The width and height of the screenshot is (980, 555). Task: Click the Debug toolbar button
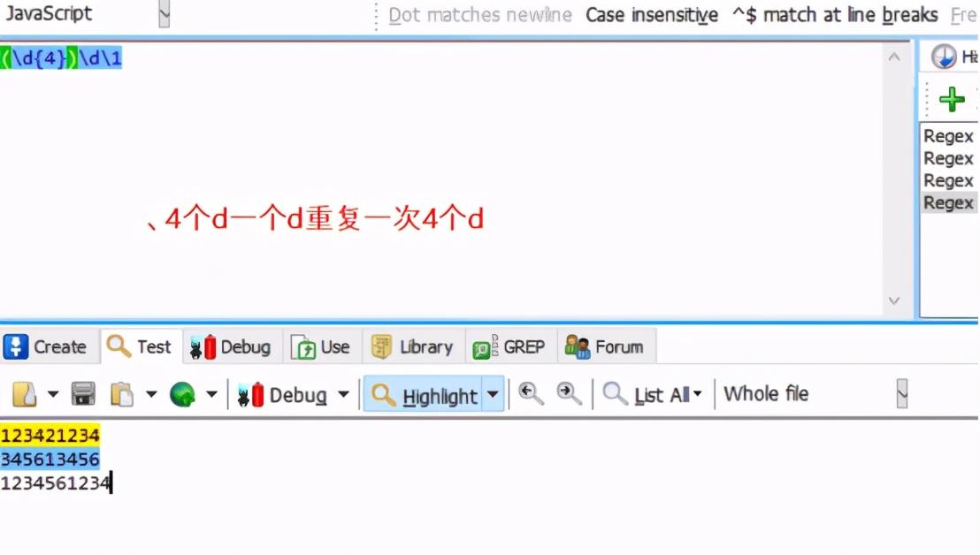[282, 395]
